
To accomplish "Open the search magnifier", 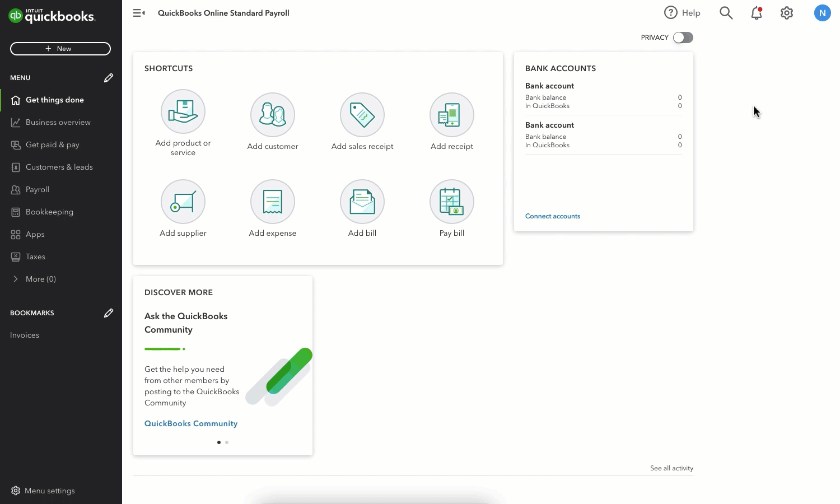I will (726, 13).
